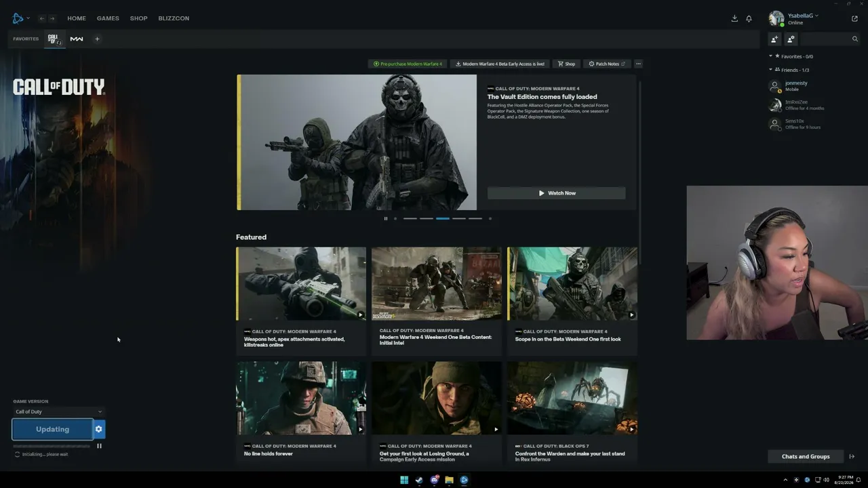Open Discord from the taskbar
868x488 pixels.
coord(434,480)
